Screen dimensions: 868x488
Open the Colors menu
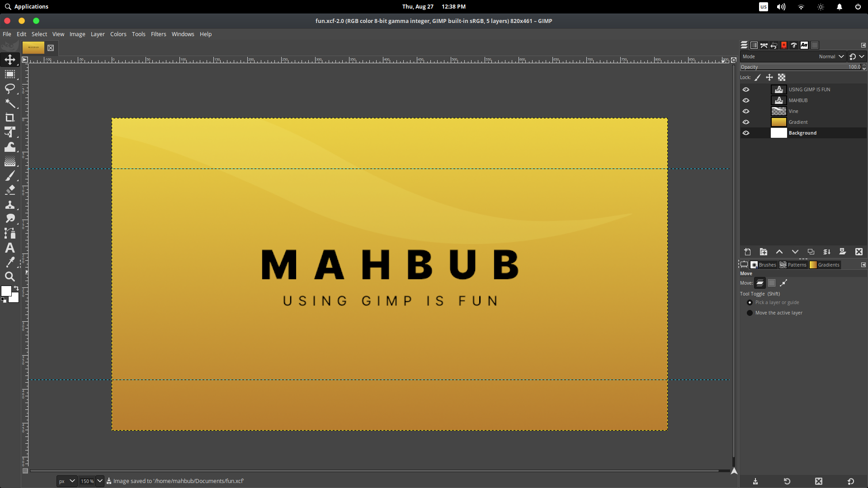pos(118,34)
